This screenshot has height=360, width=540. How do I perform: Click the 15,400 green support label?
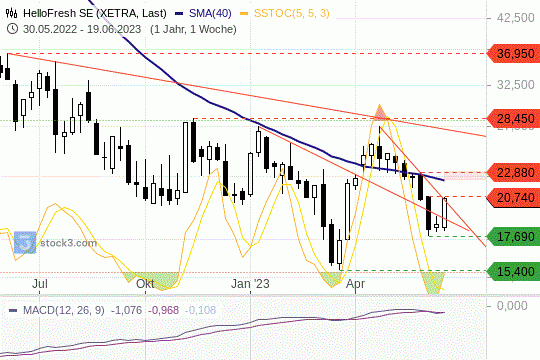pyautogui.click(x=513, y=272)
